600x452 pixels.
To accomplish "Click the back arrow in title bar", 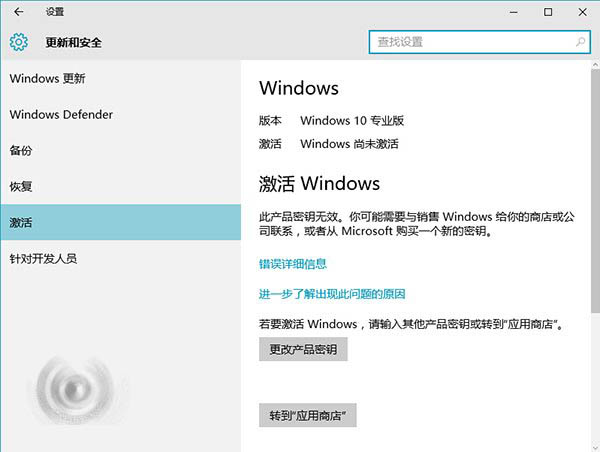I will click(x=18, y=12).
